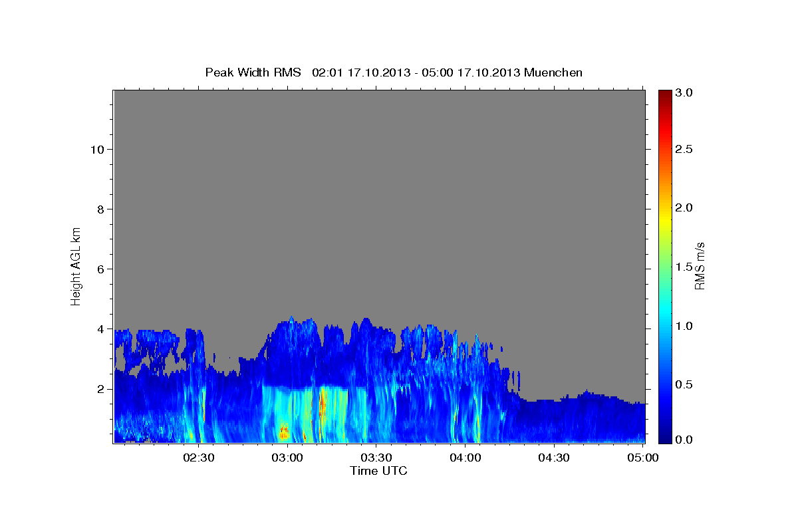798x532 pixels.
Task: Click the 'Muenchen' station name in title
Action: [x=553, y=72]
